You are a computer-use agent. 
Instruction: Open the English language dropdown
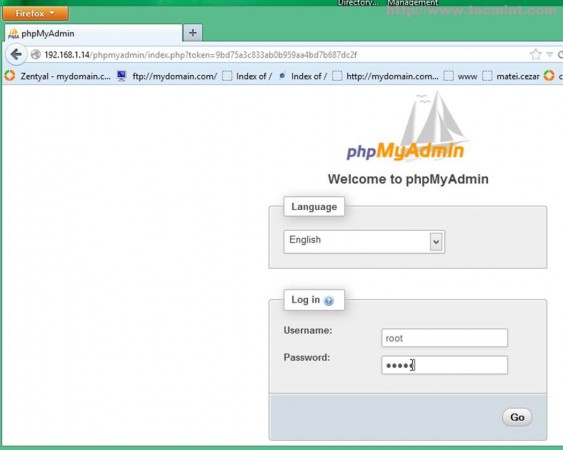[364, 242]
